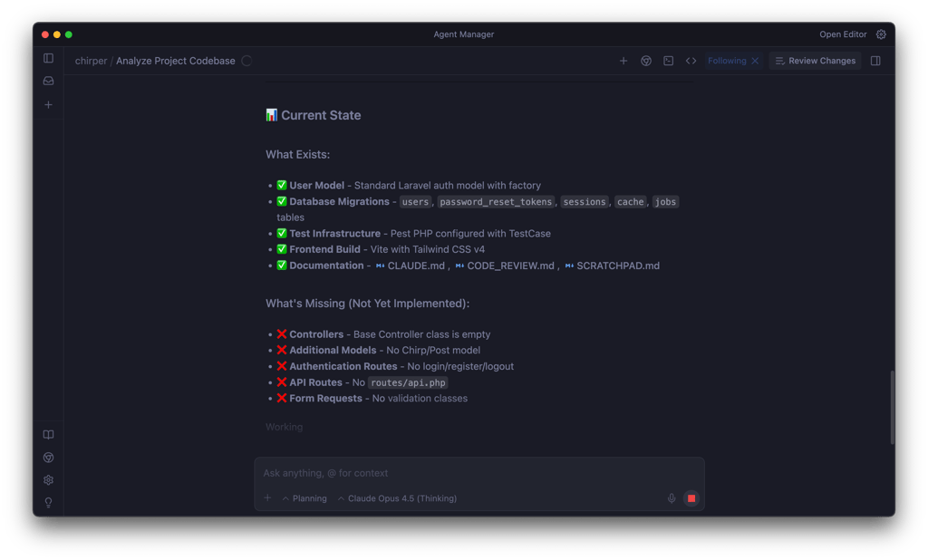The height and width of the screenshot is (560, 928).
Task: Click the Controllers missing item text
Action: pyautogui.click(x=383, y=334)
